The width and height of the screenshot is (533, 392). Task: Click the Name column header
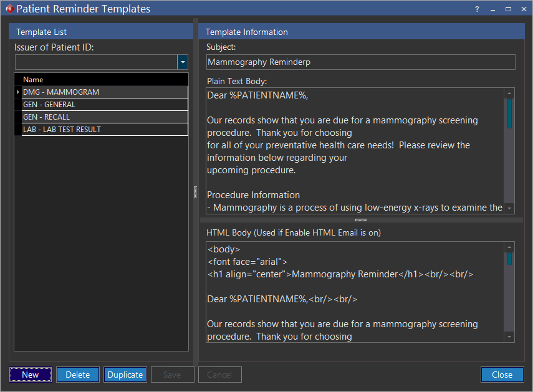pos(32,80)
